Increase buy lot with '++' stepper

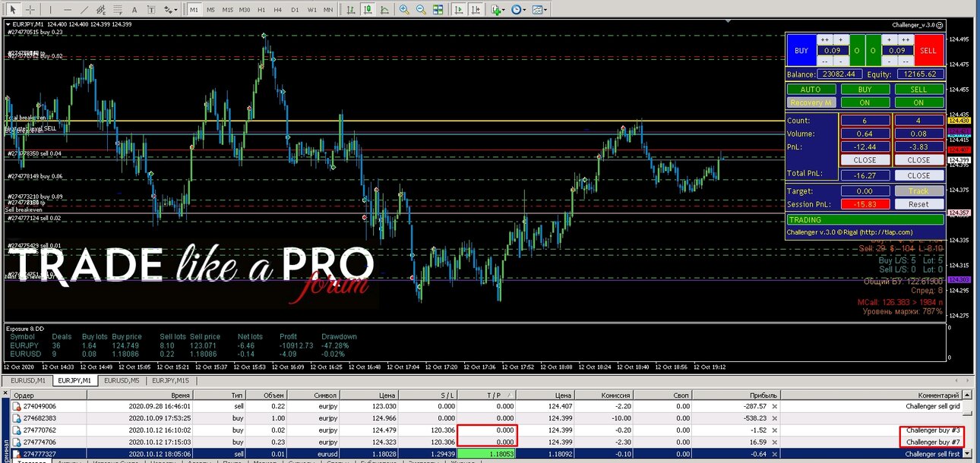(825, 39)
